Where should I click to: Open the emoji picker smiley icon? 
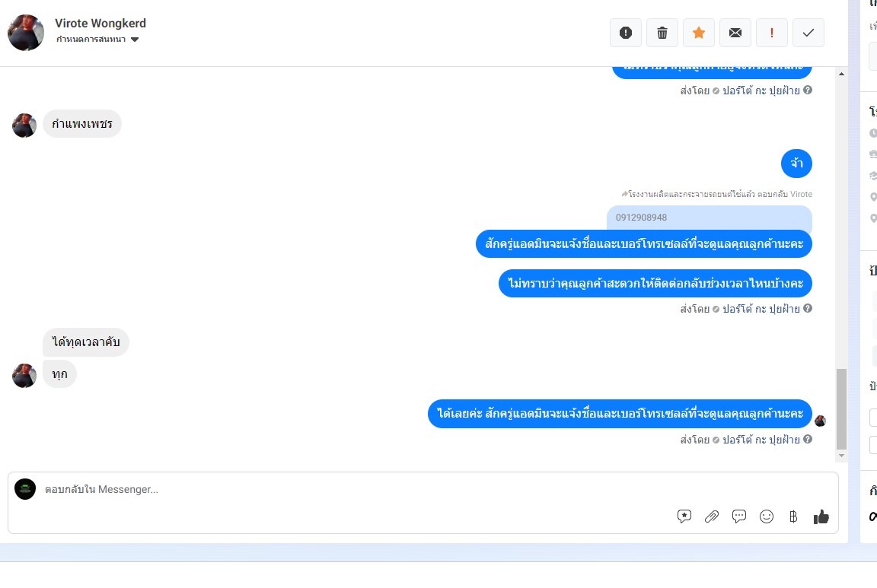pyautogui.click(x=767, y=516)
